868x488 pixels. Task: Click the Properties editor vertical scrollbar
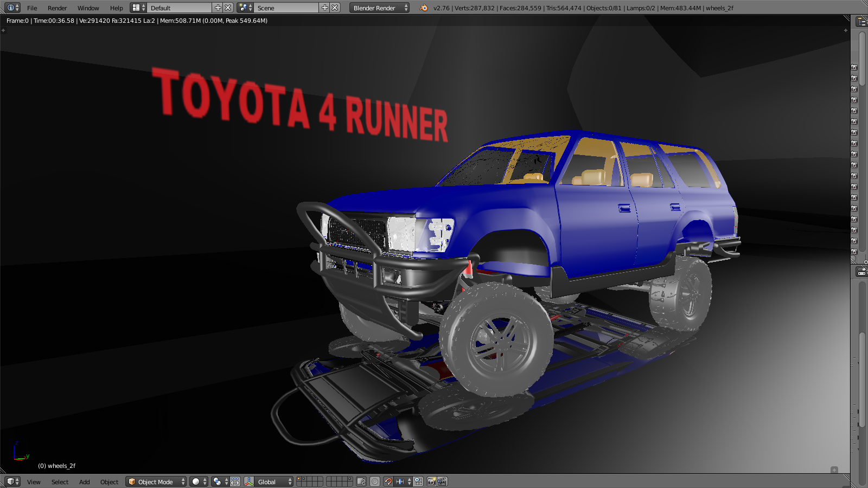click(x=863, y=380)
